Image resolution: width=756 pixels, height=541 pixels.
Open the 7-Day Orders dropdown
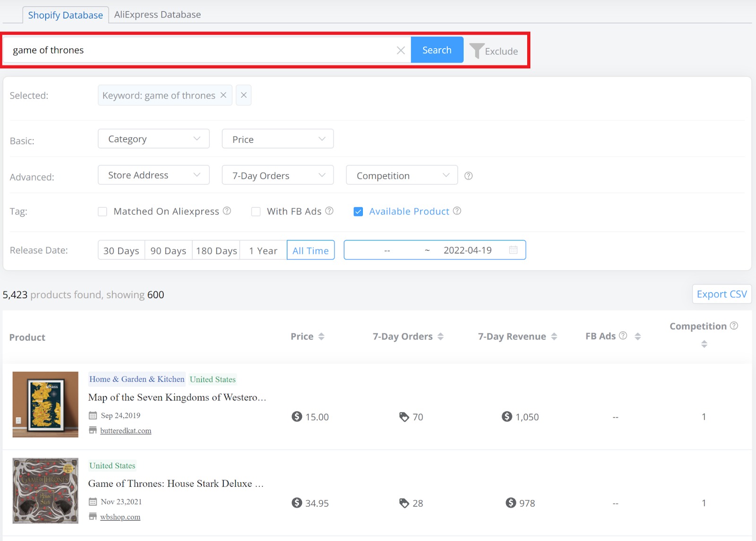(x=277, y=175)
